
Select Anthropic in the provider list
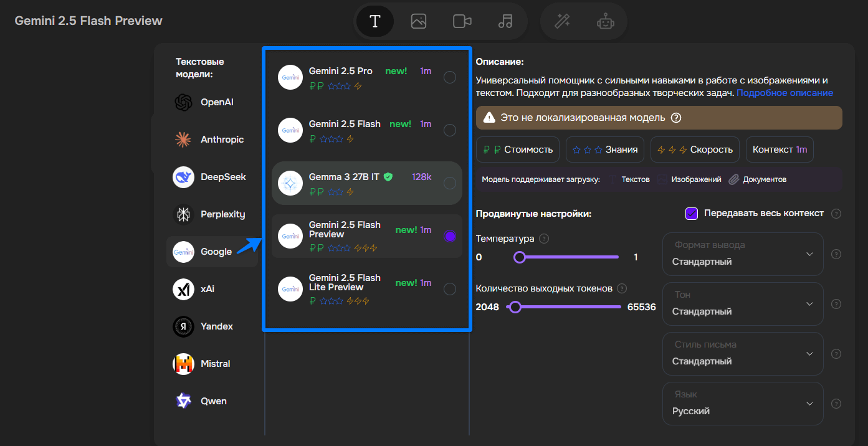pyautogui.click(x=211, y=140)
